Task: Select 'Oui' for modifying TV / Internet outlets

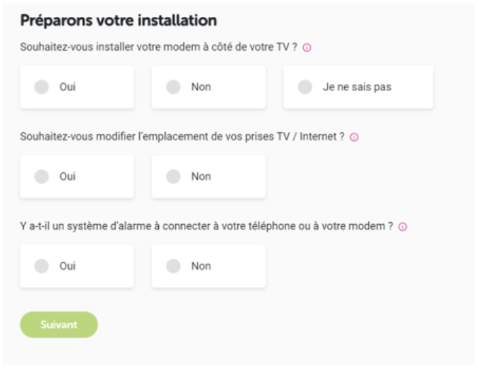Action: (77, 176)
